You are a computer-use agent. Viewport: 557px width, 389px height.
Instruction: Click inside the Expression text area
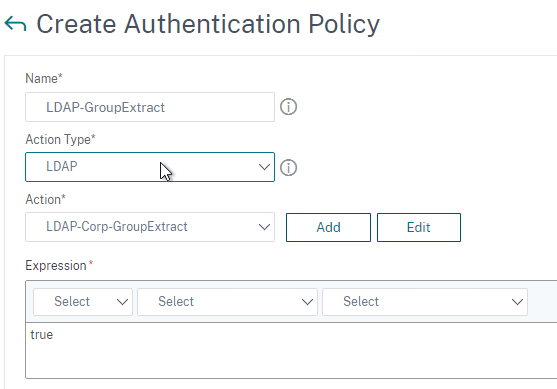291,350
